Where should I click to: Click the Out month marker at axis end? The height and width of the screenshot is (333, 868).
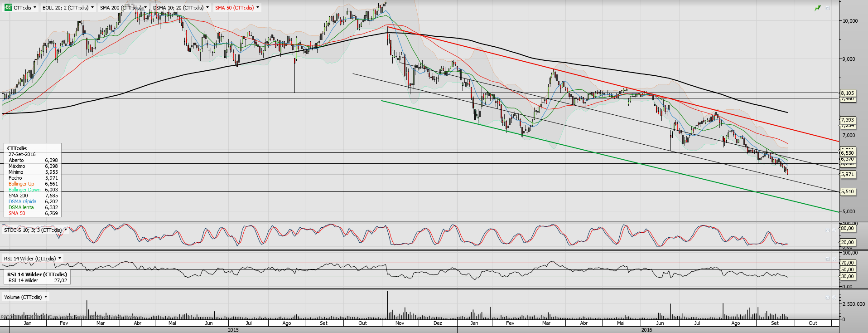coord(813,323)
